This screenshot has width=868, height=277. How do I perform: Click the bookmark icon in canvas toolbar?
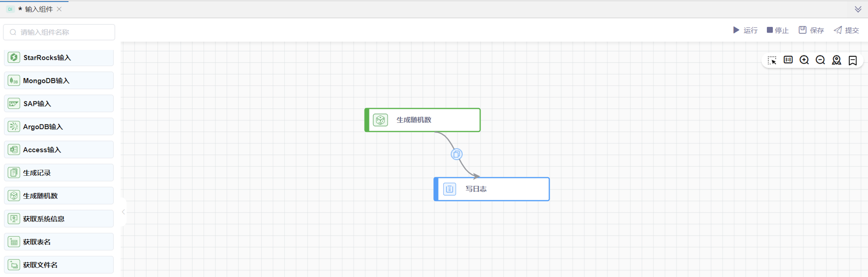(852, 60)
